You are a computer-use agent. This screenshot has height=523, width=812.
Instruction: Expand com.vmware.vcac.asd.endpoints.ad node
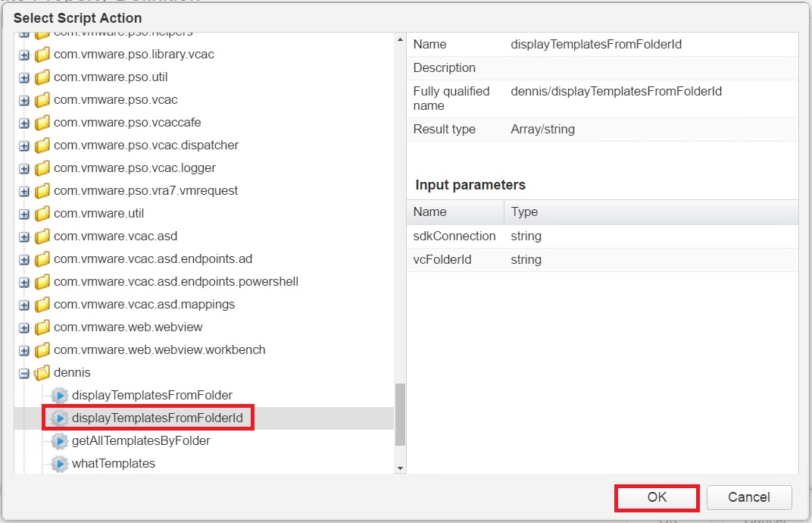pyautogui.click(x=24, y=260)
